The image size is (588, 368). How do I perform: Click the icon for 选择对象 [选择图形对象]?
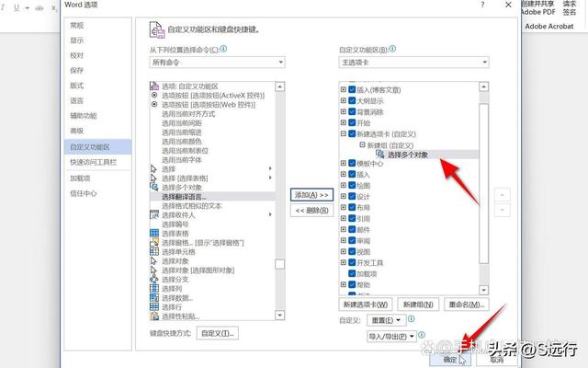point(153,270)
